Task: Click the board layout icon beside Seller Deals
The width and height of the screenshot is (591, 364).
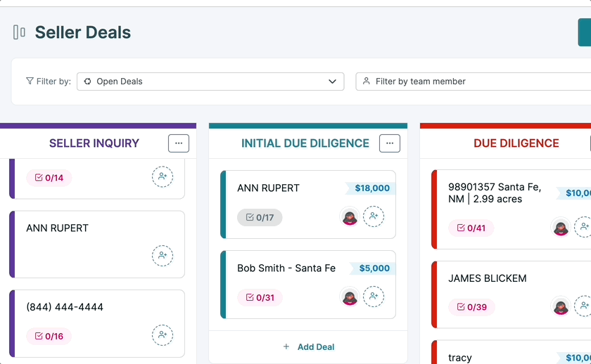Action: [19, 32]
